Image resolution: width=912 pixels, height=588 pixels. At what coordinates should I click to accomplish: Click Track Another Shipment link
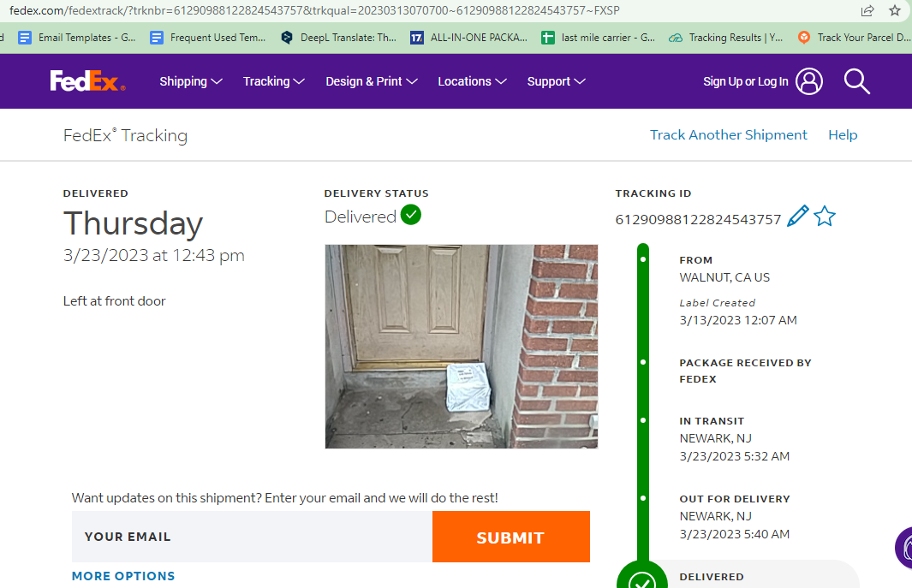728,135
